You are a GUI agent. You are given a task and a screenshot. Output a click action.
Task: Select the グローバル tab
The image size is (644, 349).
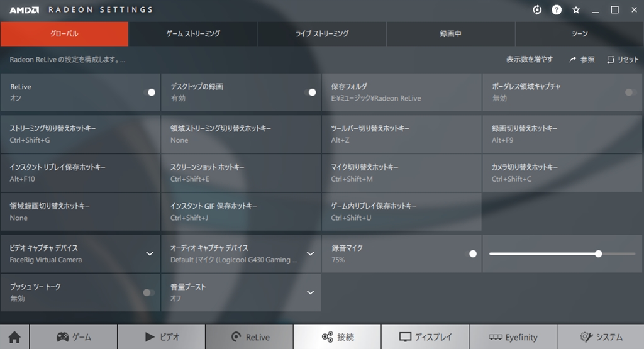[x=65, y=34]
